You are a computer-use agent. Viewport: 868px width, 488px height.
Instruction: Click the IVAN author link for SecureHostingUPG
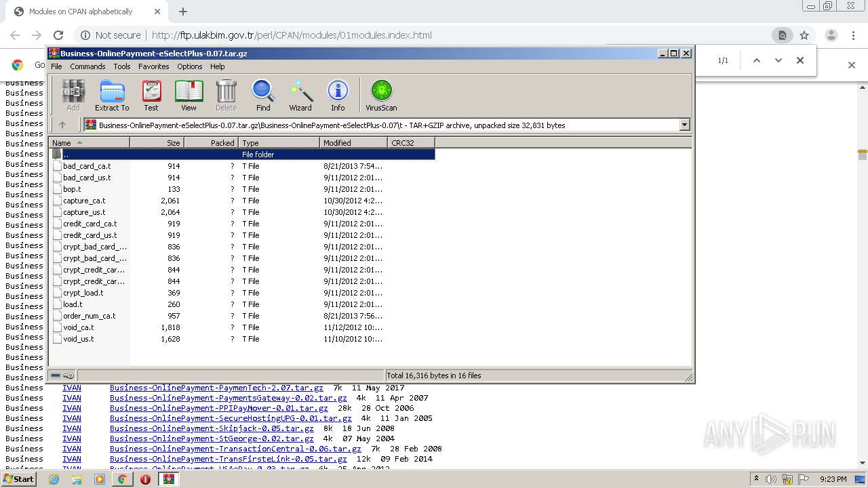tap(72, 418)
